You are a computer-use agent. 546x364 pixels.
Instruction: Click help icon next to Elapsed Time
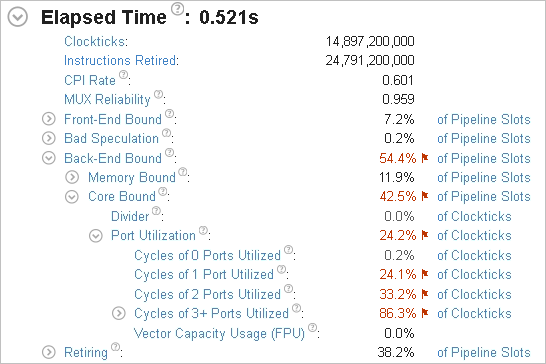point(178,9)
